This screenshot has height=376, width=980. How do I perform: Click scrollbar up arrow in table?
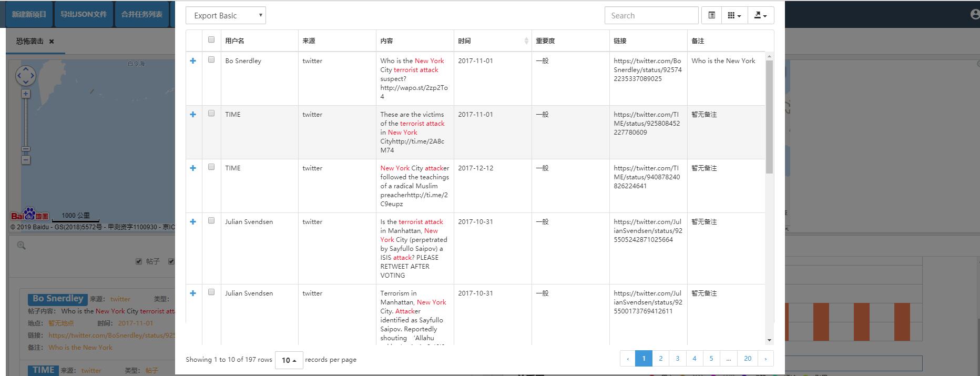click(769, 56)
